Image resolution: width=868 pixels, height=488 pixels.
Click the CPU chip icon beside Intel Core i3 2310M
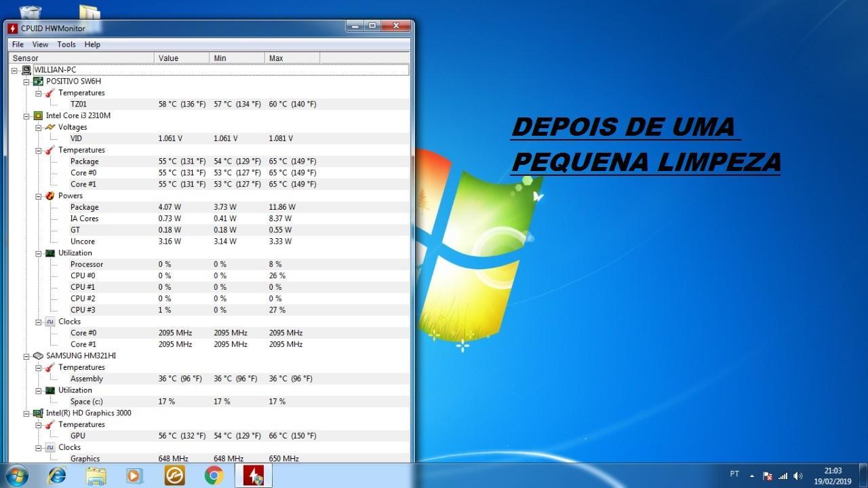click(38, 115)
